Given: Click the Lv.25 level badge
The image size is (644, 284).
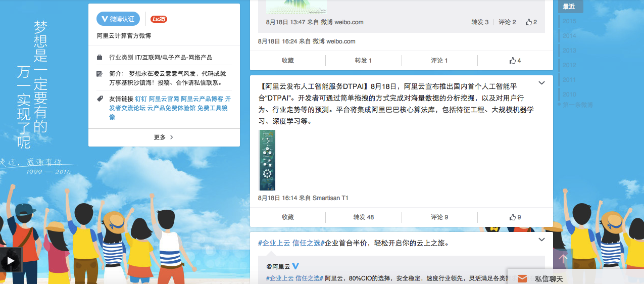Looking at the screenshot, I should (159, 19).
